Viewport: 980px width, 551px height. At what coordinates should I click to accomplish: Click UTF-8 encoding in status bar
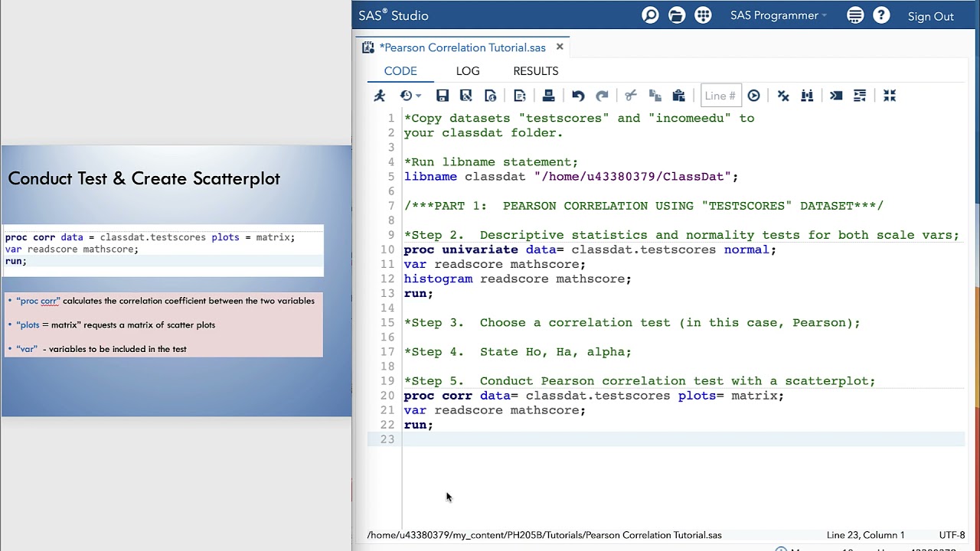(x=952, y=535)
